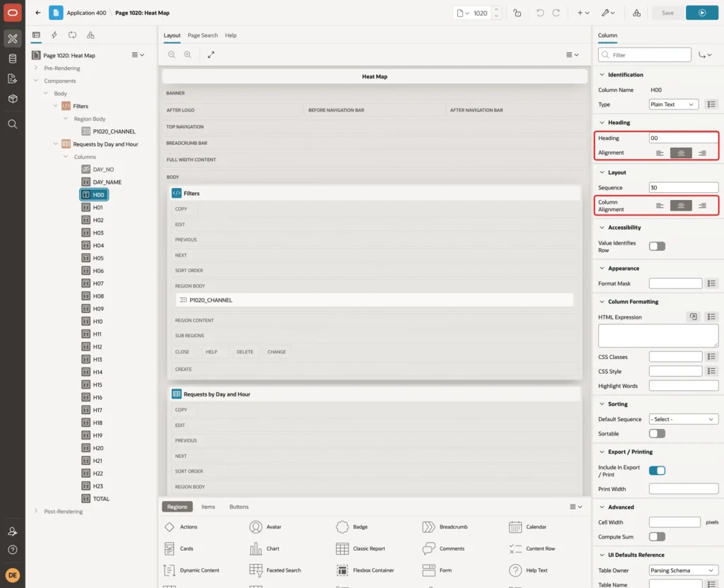The width and height of the screenshot is (724, 588).
Task: Click the Heading text field
Action: pyautogui.click(x=683, y=138)
